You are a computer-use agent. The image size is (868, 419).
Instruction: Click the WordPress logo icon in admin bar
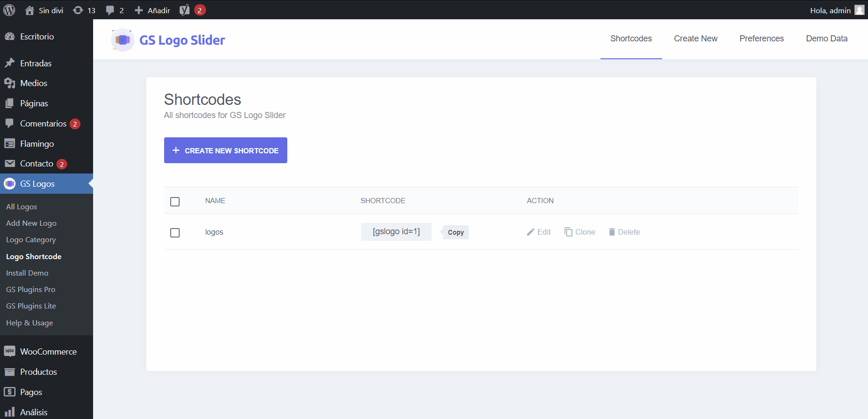pyautogui.click(x=9, y=10)
